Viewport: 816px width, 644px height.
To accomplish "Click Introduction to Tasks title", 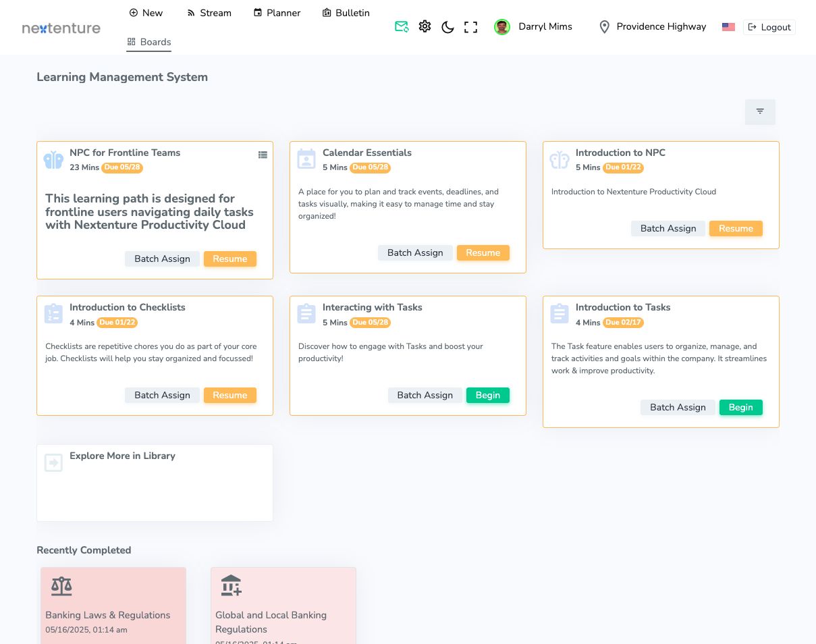I will click(x=623, y=307).
